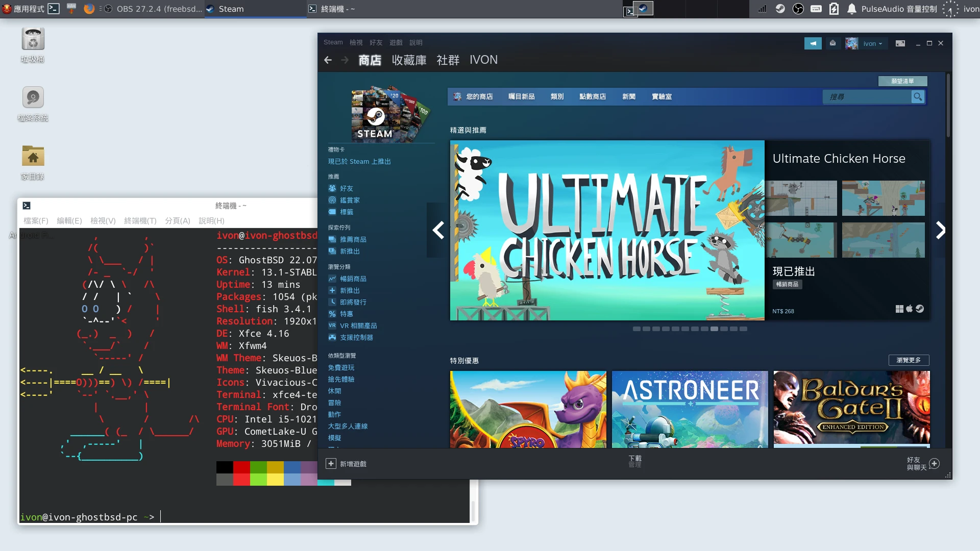Open the Steam inbox envelope icon
Screen dimensions: 980x551
[x=832, y=43]
